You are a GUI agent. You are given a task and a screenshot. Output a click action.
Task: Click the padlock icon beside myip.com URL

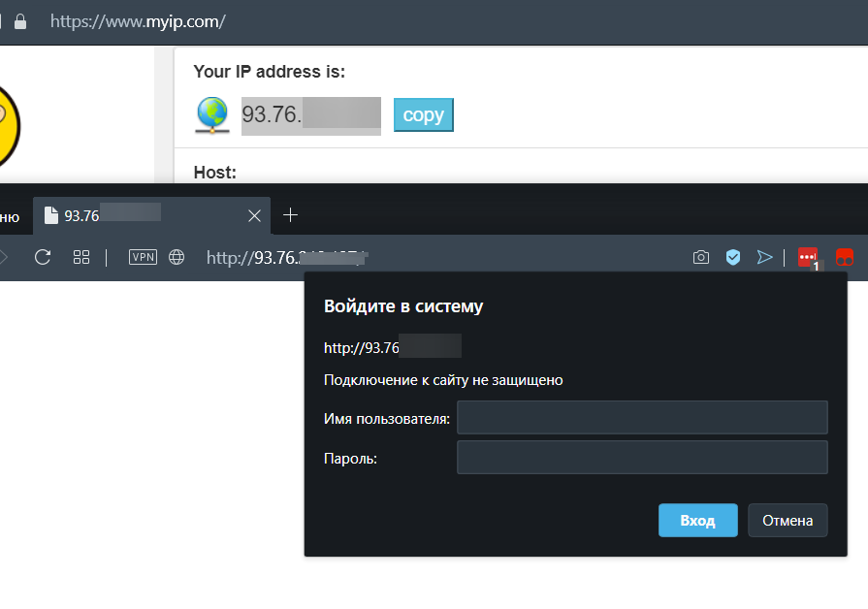pos(20,21)
